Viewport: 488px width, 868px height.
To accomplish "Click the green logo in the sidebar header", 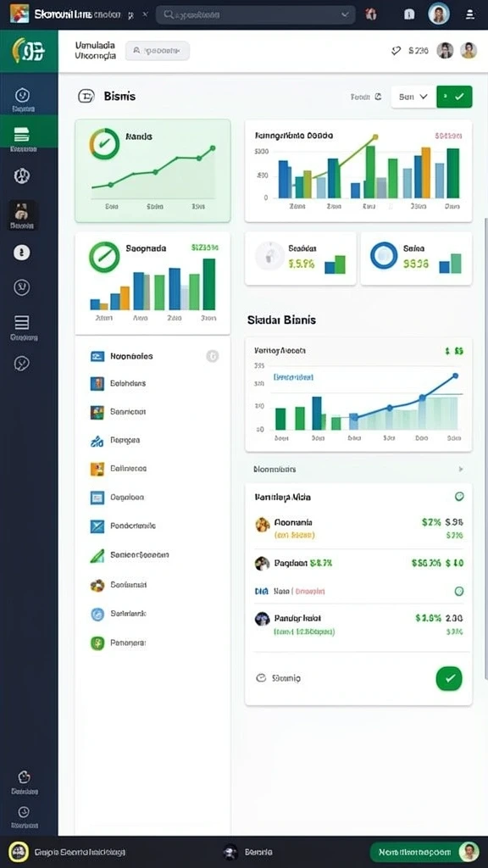I will [x=29, y=51].
